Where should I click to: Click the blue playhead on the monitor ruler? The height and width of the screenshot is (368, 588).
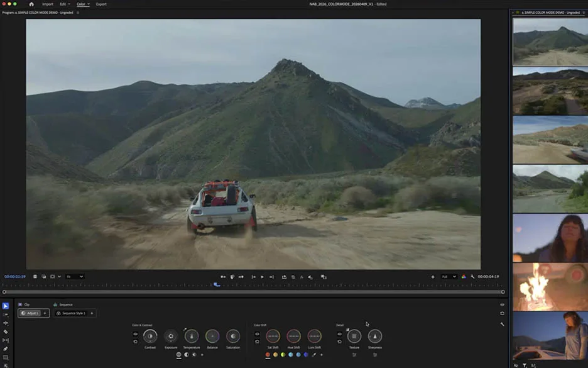click(217, 284)
